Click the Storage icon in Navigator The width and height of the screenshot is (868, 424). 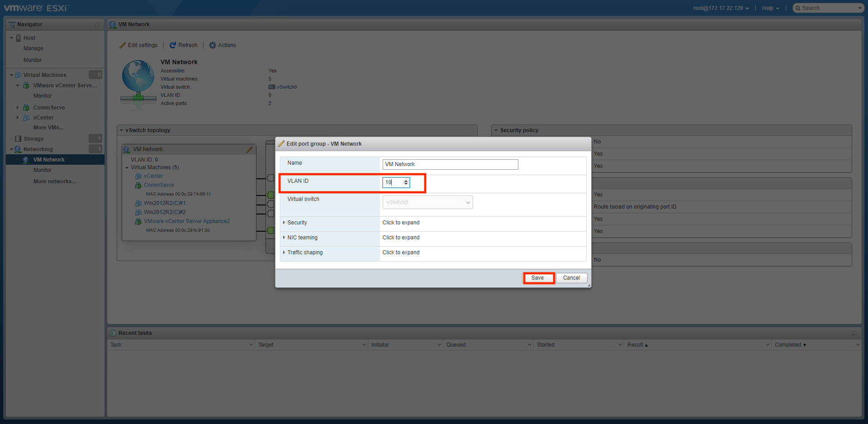pyautogui.click(x=18, y=139)
